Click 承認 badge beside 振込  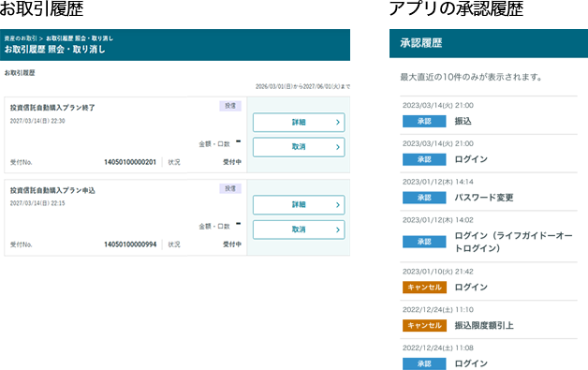[x=424, y=121]
